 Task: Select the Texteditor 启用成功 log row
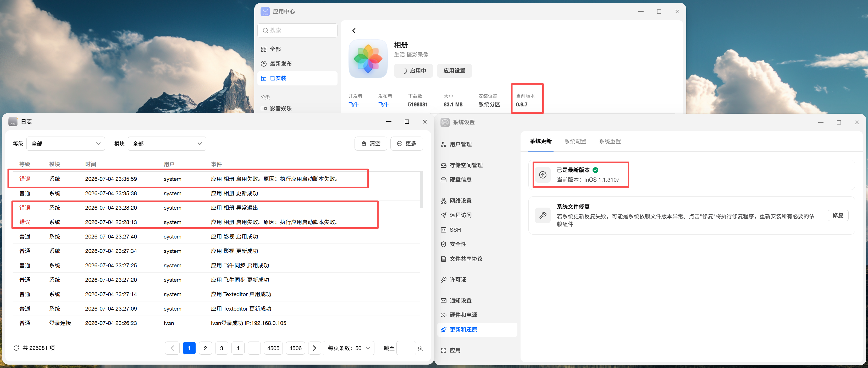pyautogui.click(x=217, y=294)
